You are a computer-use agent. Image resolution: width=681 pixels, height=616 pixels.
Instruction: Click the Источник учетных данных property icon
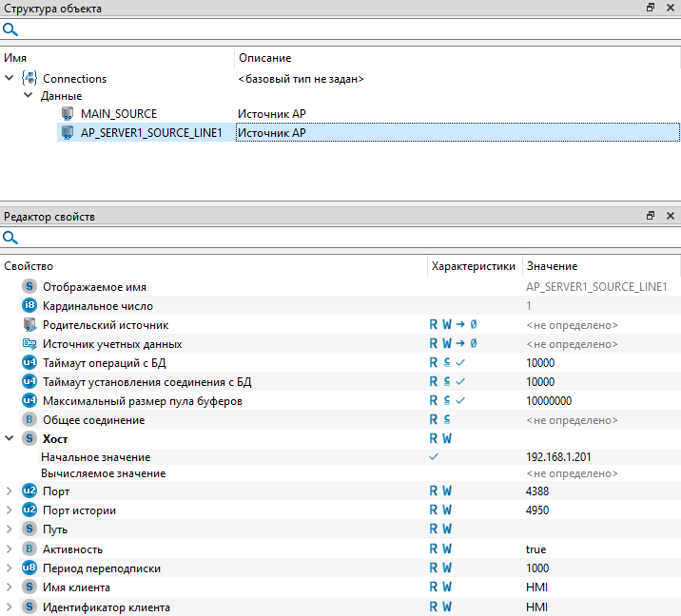29,344
